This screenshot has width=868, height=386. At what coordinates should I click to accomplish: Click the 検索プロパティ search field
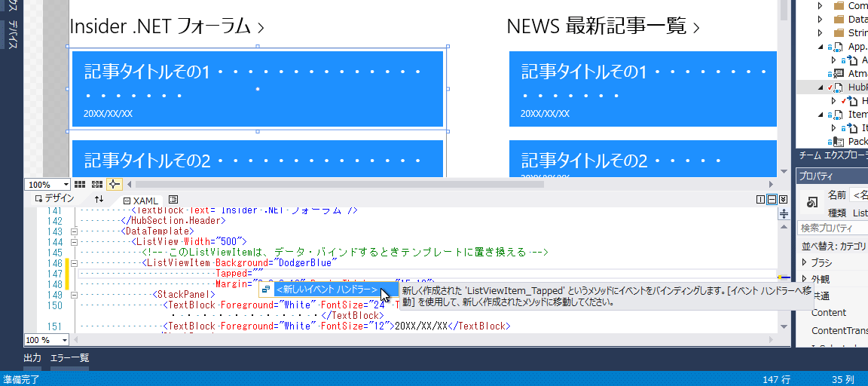pos(833,228)
